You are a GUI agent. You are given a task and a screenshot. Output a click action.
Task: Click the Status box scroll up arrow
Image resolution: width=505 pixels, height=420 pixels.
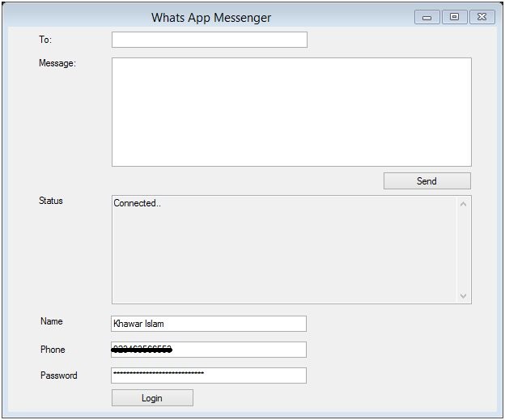click(x=463, y=204)
